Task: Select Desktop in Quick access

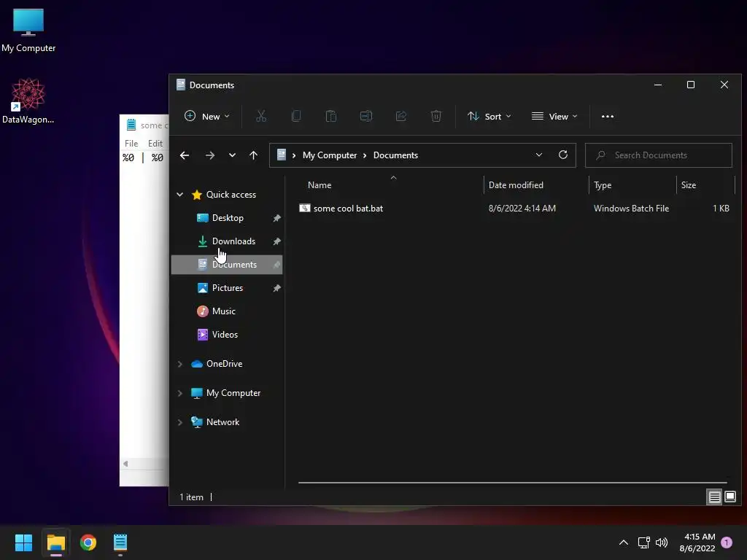Action: tap(227, 217)
